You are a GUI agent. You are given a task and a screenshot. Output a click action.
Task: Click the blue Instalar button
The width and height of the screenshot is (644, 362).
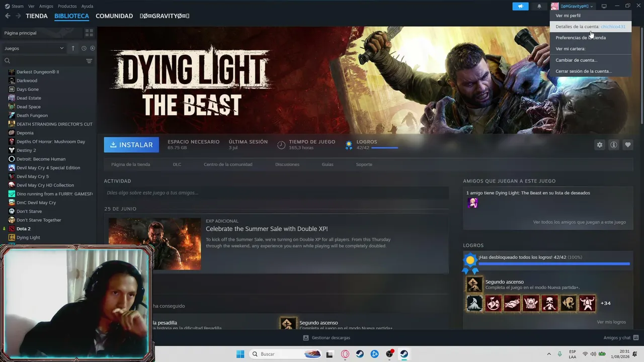coord(131,145)
